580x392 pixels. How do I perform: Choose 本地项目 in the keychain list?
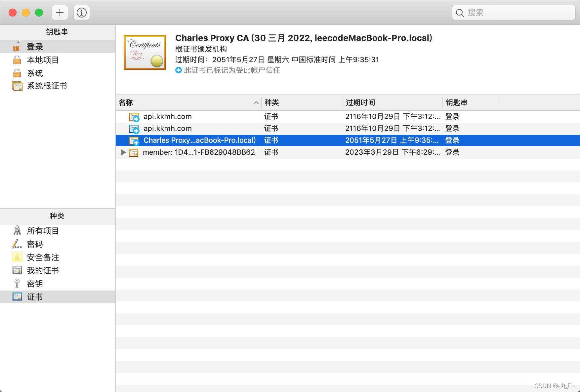[43, 60]
